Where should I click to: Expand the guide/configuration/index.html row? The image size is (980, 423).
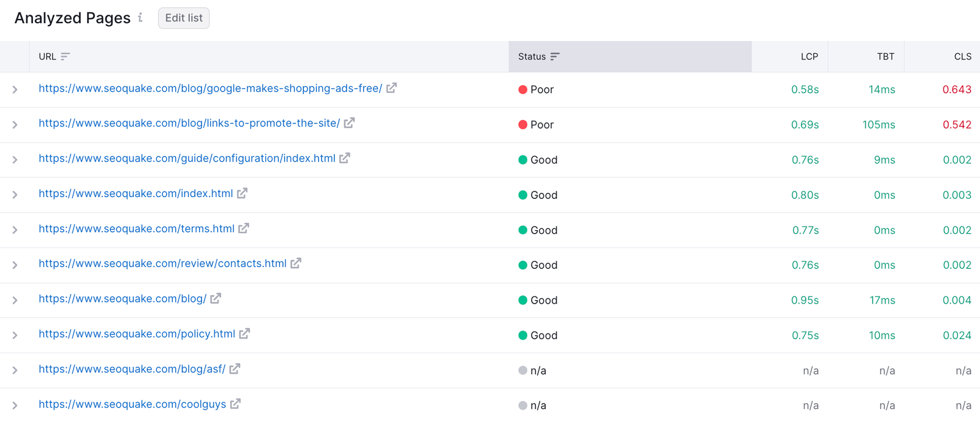pos(15,160)
